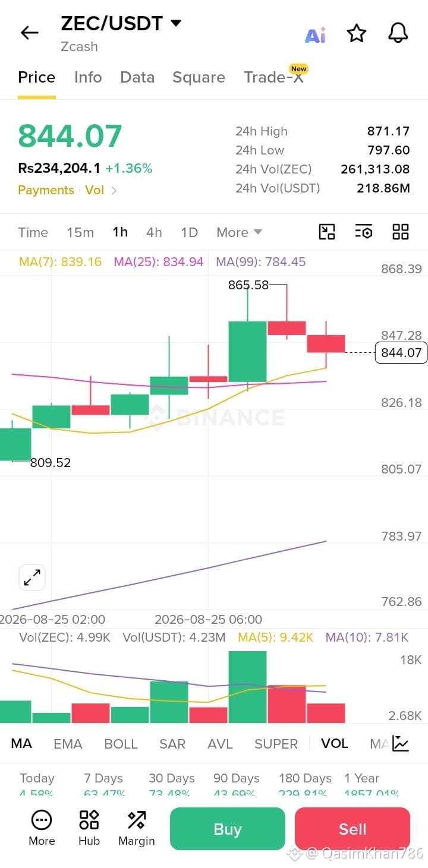Open price alert bell icon
The height and width of the screenshot is (868, 428).
coord(398,33)
